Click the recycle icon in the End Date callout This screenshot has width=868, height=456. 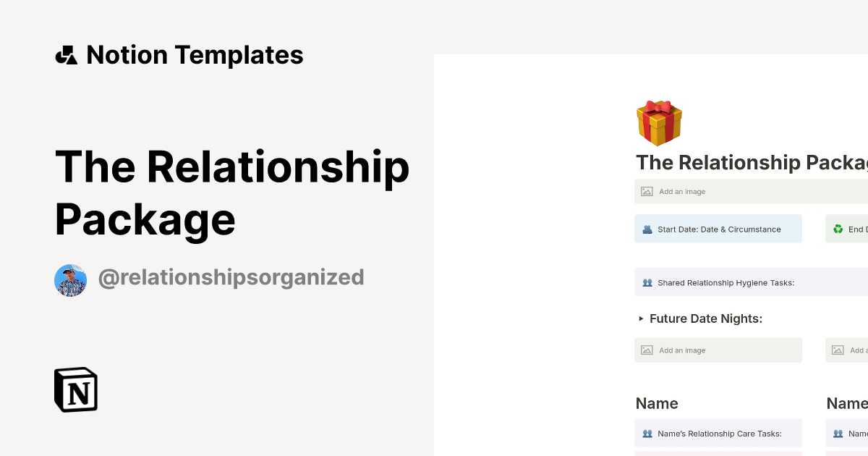(837, 229)
